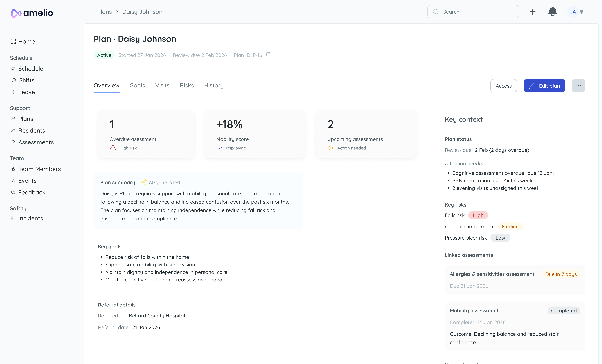602x364 pixels.
Task: Open Incidents under Safety
Action: (x=27, y=218)
